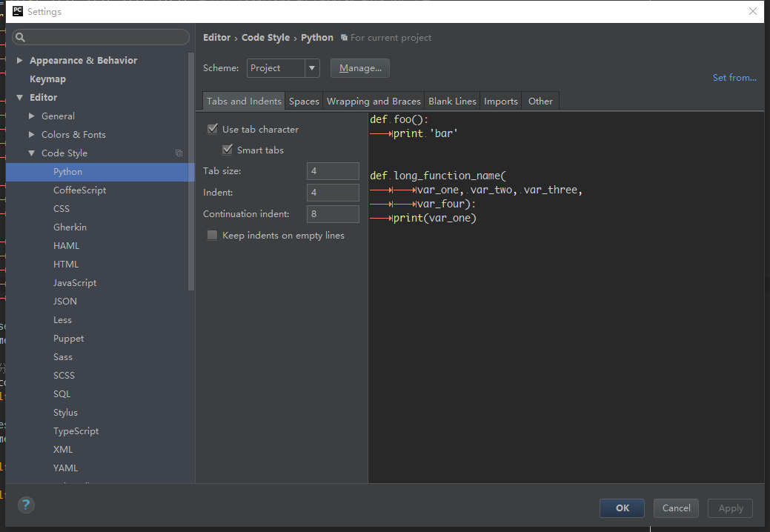Click the Apply button
770x532 pixels.
tap(731, 508)
